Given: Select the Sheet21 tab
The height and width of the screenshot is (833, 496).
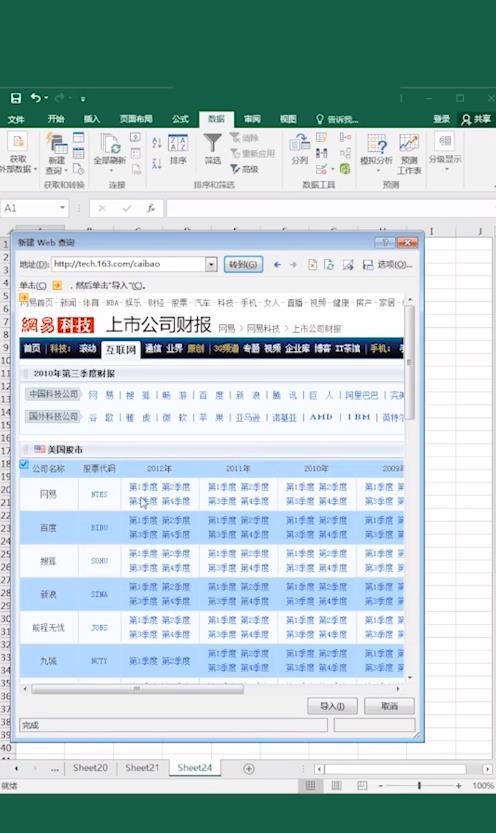Looking at the screenshot, I should tap(142, 768).
